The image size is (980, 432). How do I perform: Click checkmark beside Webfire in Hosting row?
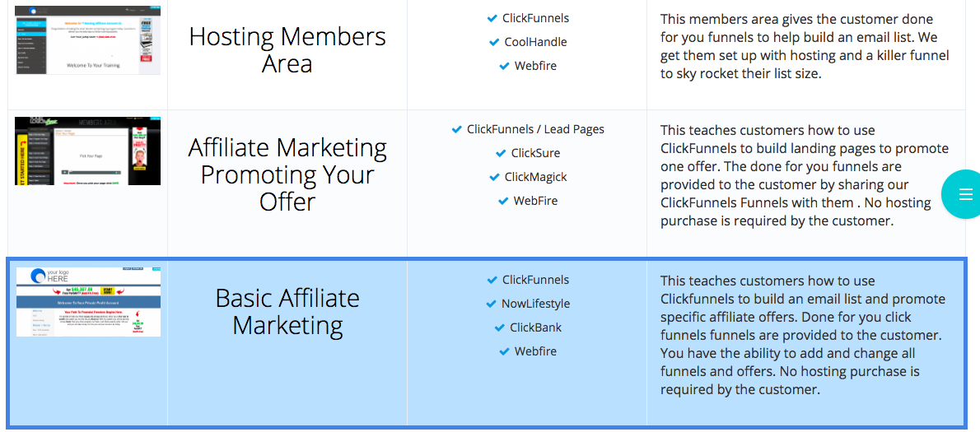tap(504, 66)
